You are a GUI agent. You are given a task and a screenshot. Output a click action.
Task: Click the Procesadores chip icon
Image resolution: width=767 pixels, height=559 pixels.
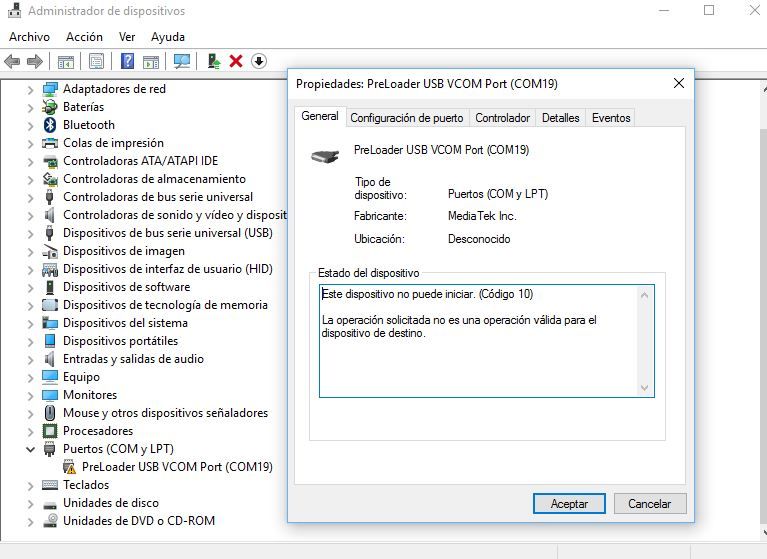(50, 431)
